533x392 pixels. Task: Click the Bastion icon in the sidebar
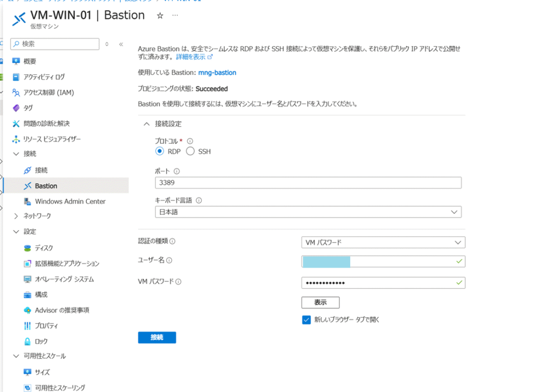pos(28,186)
